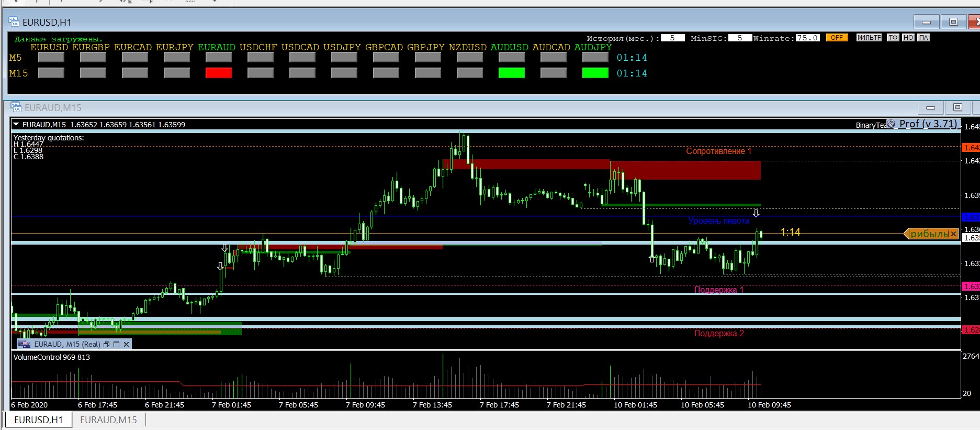
Task: Switch to the EURUSD,H1 bottom tab
Action: (38, 420)
